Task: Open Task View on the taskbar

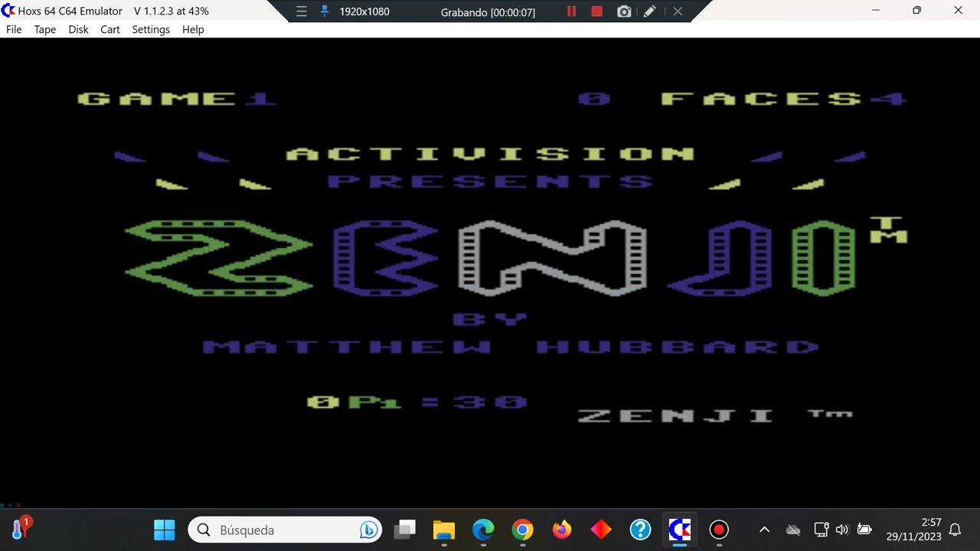Action: coord(405,530)
